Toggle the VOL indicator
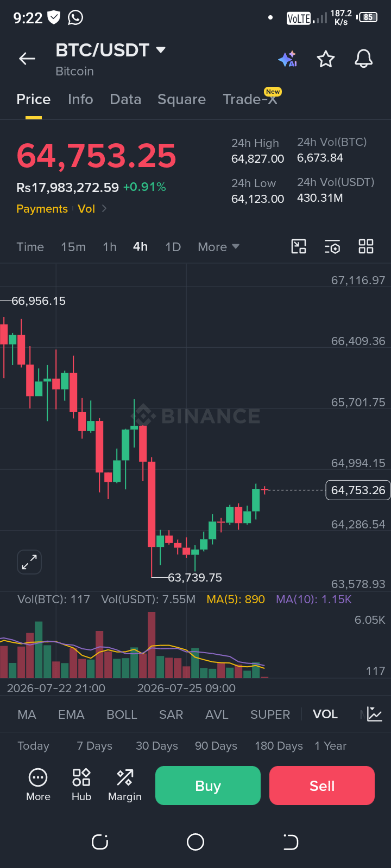 [x=325, y=714]
